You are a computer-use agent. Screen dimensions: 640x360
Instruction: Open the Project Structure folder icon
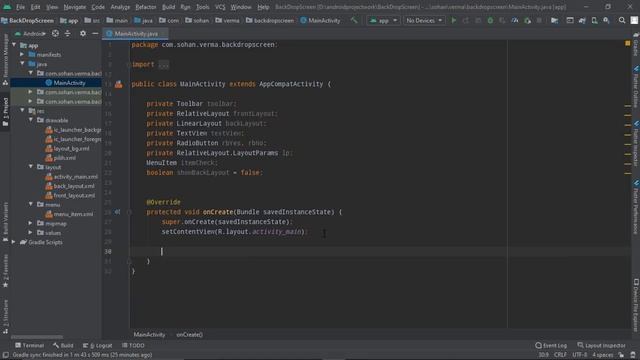(554, 20)
